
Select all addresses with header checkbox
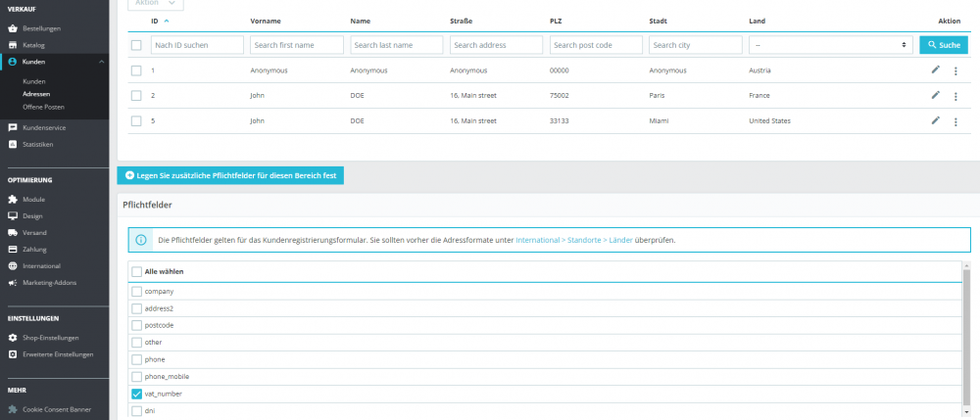pyautogui.click(x=136, y=45)
